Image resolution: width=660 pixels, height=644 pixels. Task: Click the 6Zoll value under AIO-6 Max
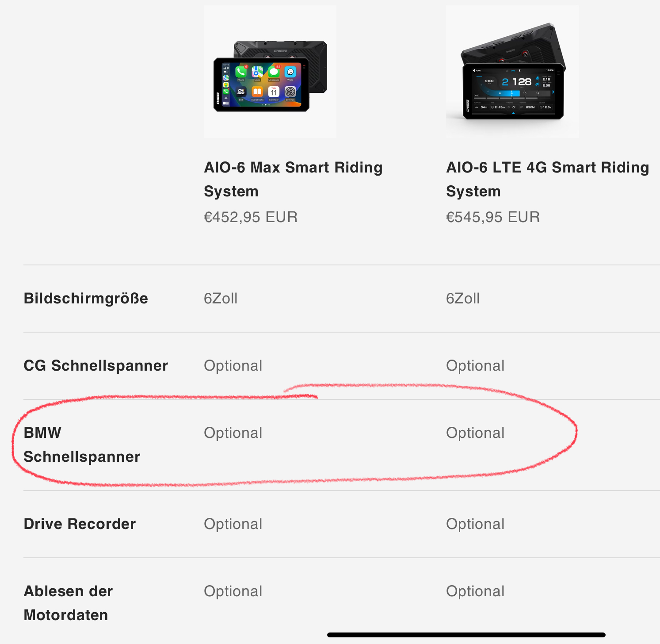coord(221,299)
